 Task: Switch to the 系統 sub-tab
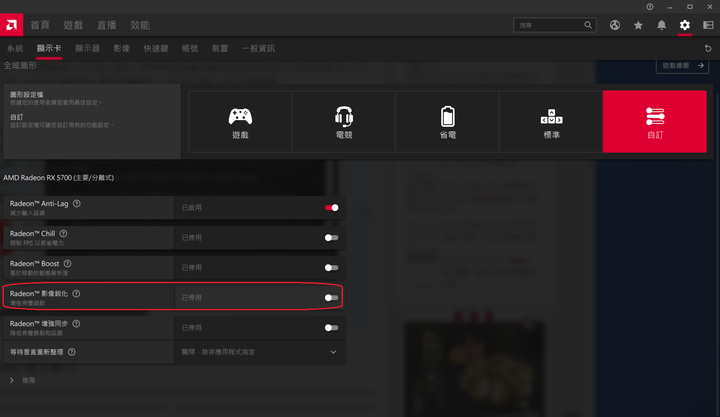(x=15, y=48)
